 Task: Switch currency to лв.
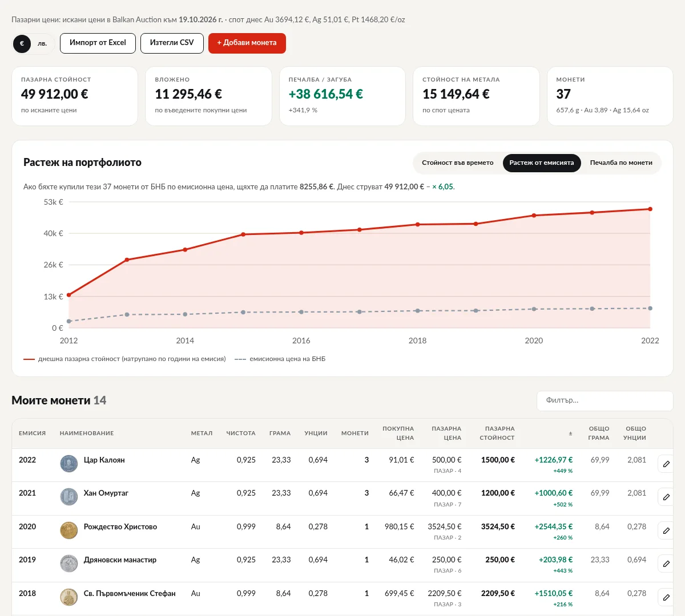click(42, 43)
